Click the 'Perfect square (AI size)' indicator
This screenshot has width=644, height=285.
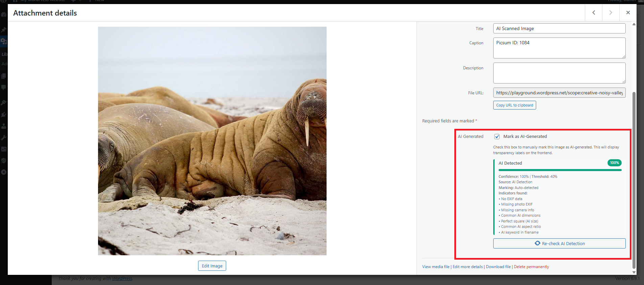tap(518, 221)
